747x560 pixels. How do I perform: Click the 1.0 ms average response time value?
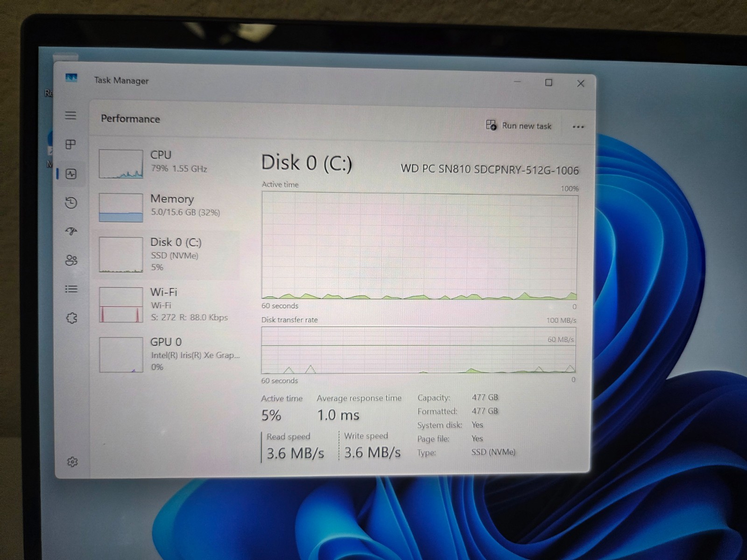click(x=338, y=415)
